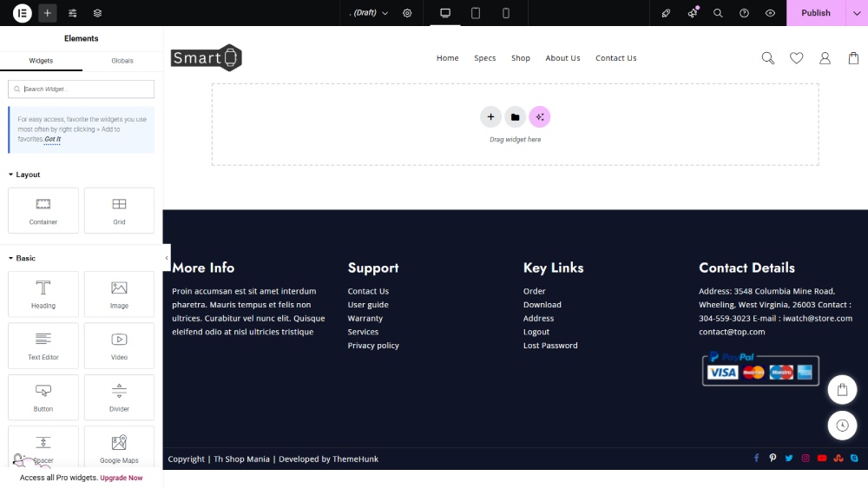Screen dimensions: 868x489
Task: Select the Google Maps widget
Action: point(119,447)
